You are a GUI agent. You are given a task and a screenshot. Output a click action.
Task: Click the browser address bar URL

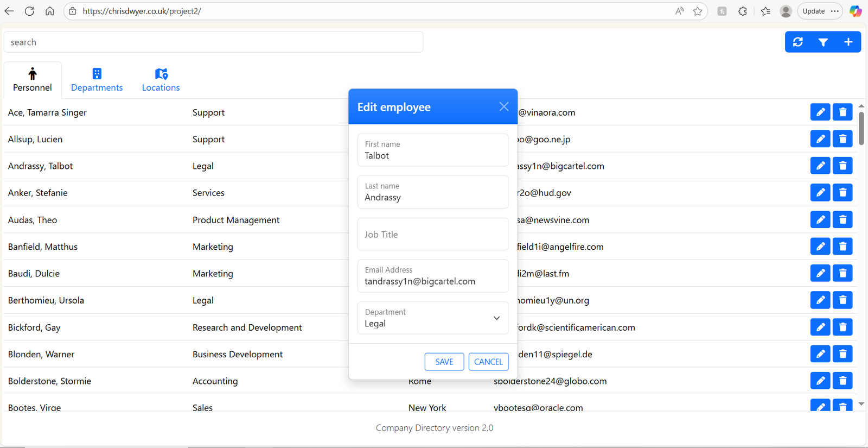142,11
